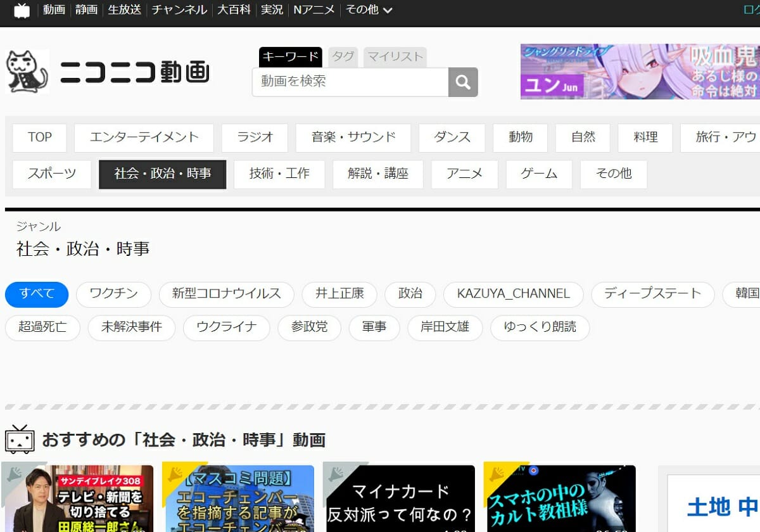Click the Niconico cat mascot logo
The height and width of the screenshot is (532, 760).
27,72
